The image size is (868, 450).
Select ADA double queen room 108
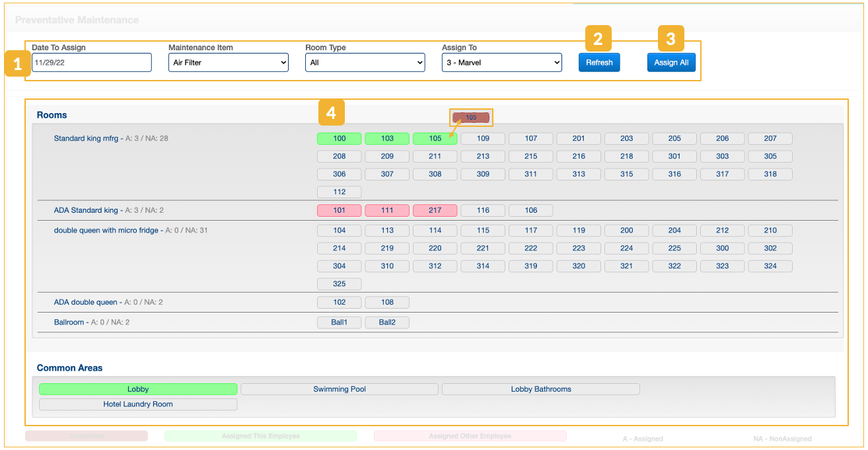387,303
